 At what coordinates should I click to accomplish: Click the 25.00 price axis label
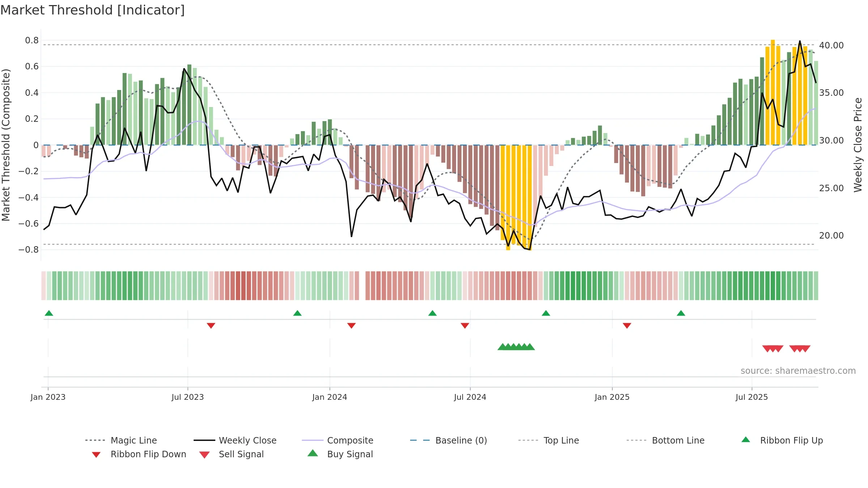(x=831, y=188)
